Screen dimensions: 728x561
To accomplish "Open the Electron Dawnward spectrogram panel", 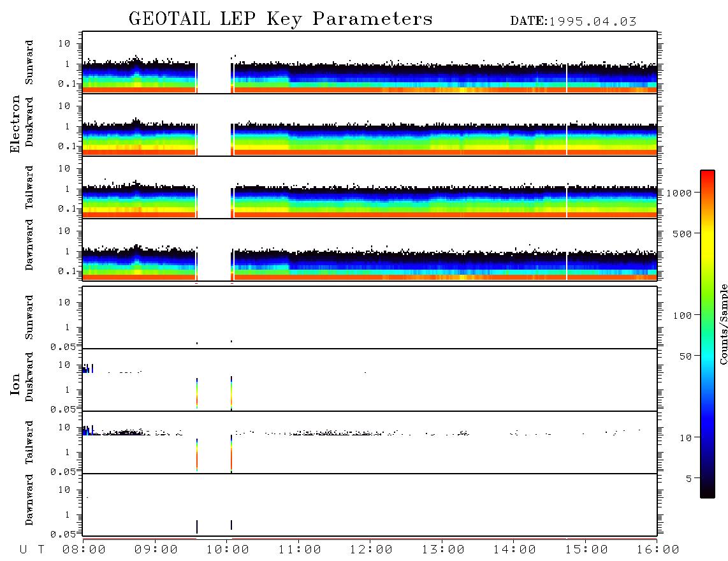I will tap(370, 249).
